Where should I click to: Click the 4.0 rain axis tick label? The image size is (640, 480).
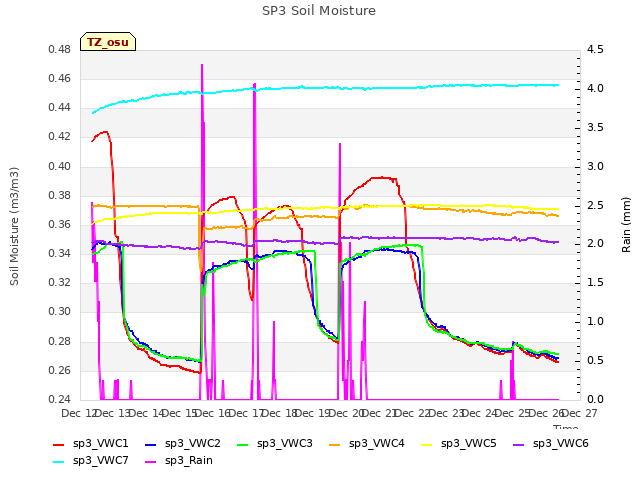click(x=595, y=89)
